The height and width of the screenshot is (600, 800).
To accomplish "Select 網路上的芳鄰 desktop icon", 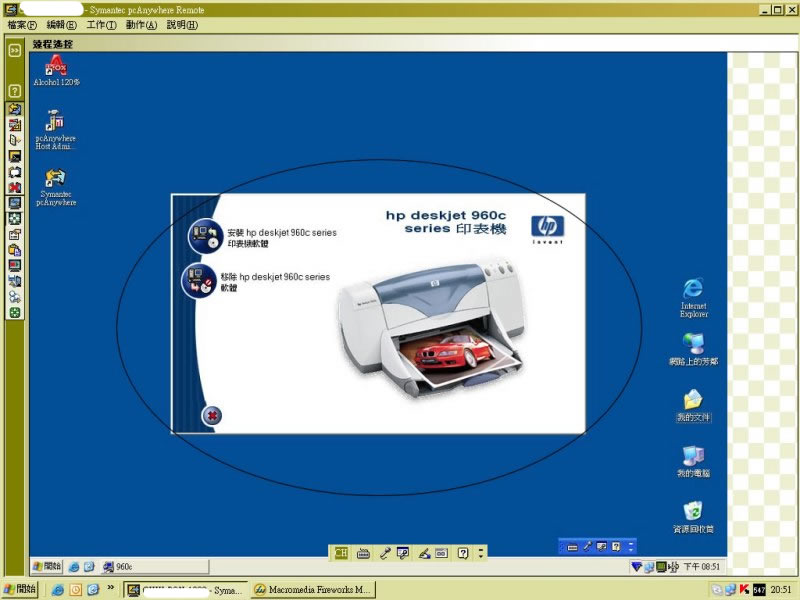I will [693, 350].
